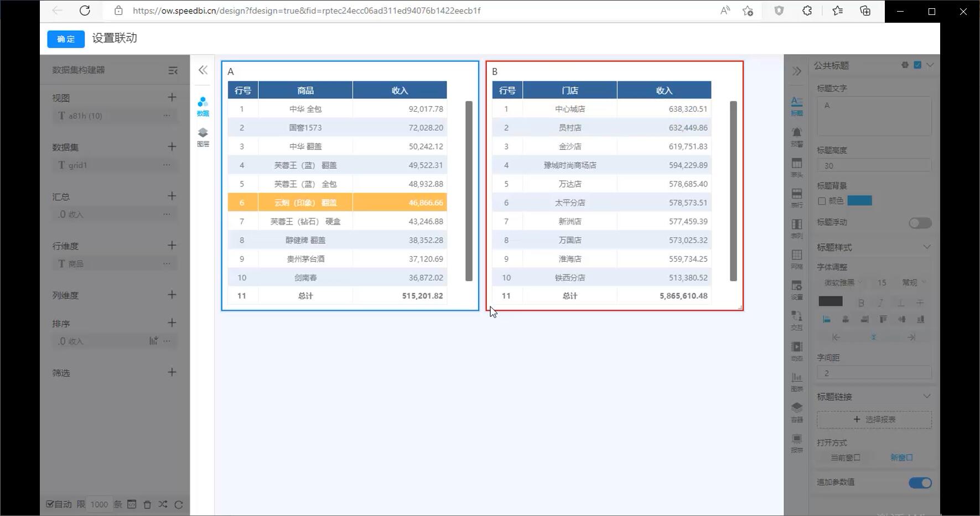The width and height of the screenshot is (980, 516).
Task: Click the refresh icon in bottom-left bar
Action: coord(178,504)
